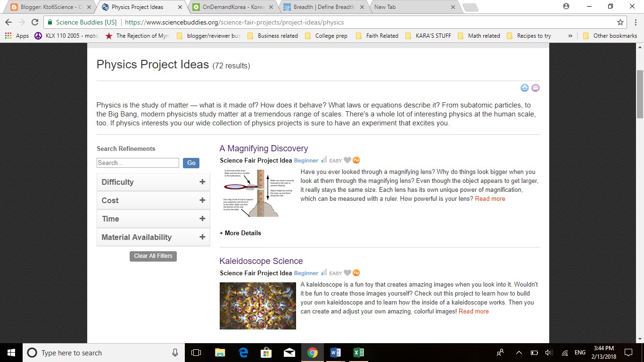Image resolution: width=644 pixels, height=362 pixels.
Task: Click the volume icon in the system tray
Action: (549, 353)
